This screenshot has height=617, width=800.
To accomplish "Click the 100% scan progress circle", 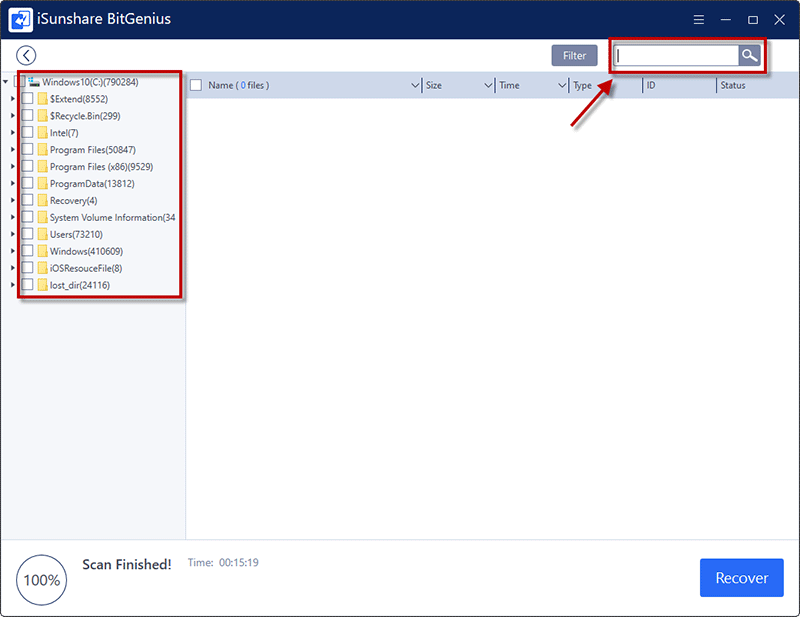I will click(41, 580).
